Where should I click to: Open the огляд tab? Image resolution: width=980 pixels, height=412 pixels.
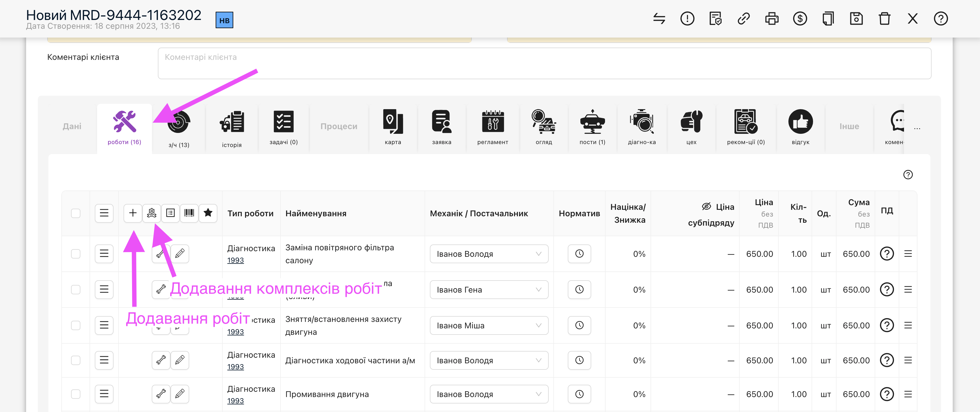tap(544, 128)
